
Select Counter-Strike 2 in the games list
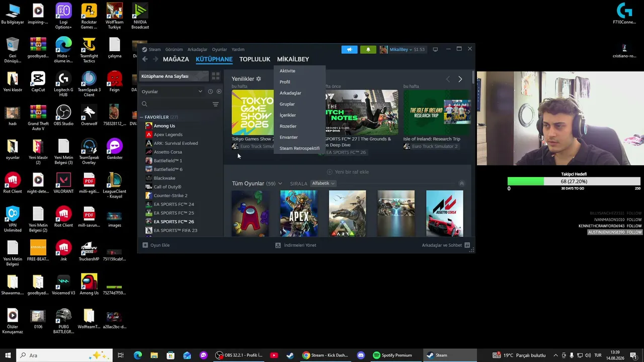171,196
